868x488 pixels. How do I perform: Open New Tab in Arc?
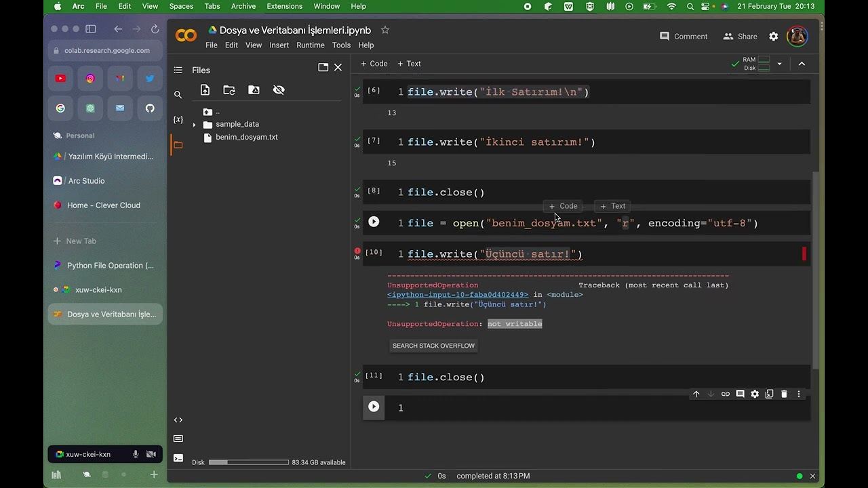pyautogui.click(x=105, y=241)
